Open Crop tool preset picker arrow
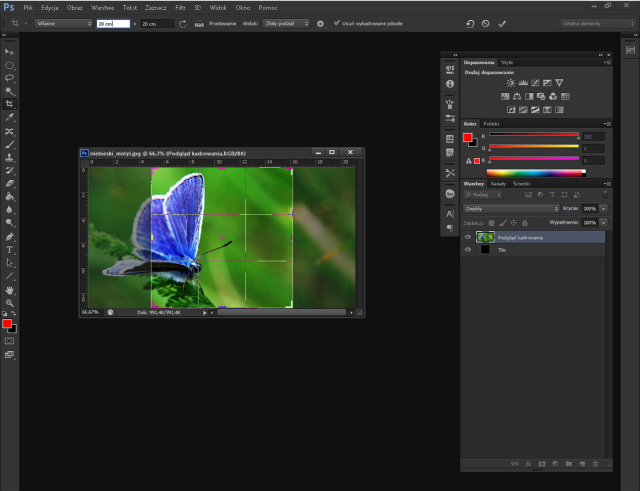The image size is (640, 491). (25, 24)
